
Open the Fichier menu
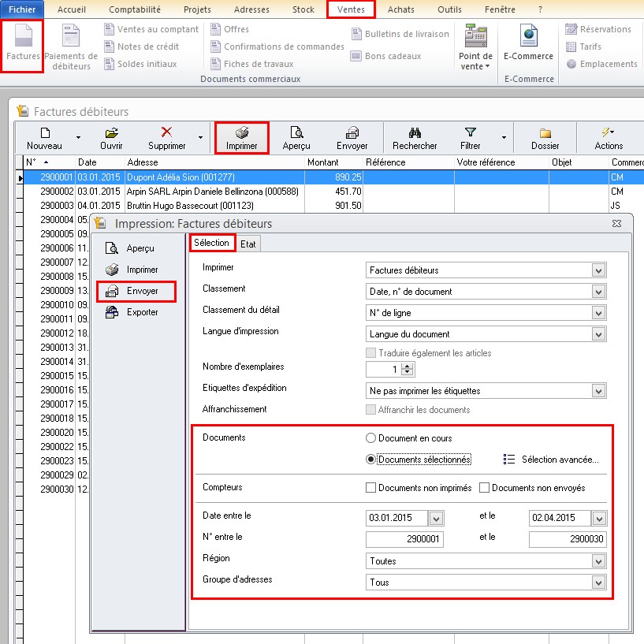pos(22,9)
